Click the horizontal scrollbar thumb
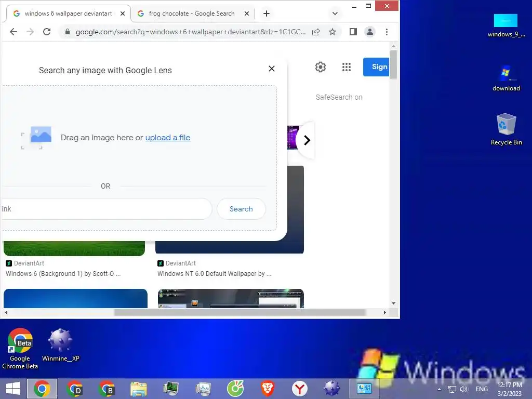 240,312
